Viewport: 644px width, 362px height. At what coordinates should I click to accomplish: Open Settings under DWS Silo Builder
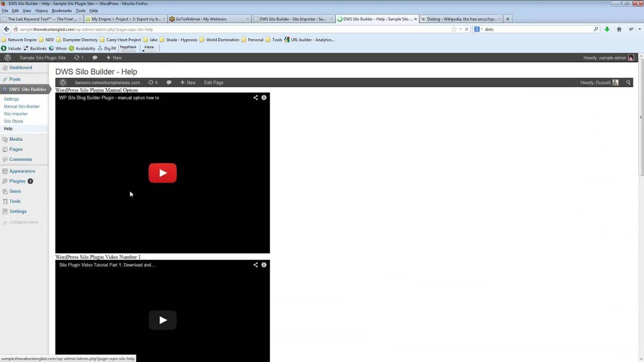click(x=11, y=99)
